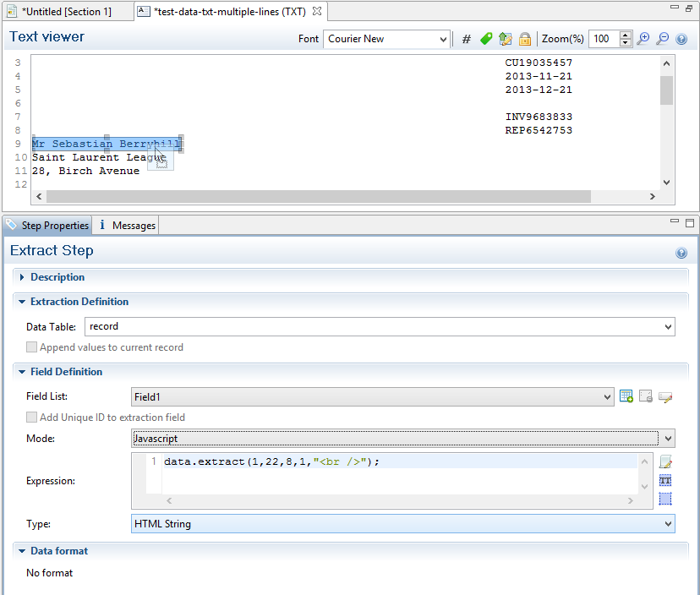Zoom out with the magnifier minus icon
Image resolution: width=700 pixels, height=595 pixels.
tap(663, 39)
